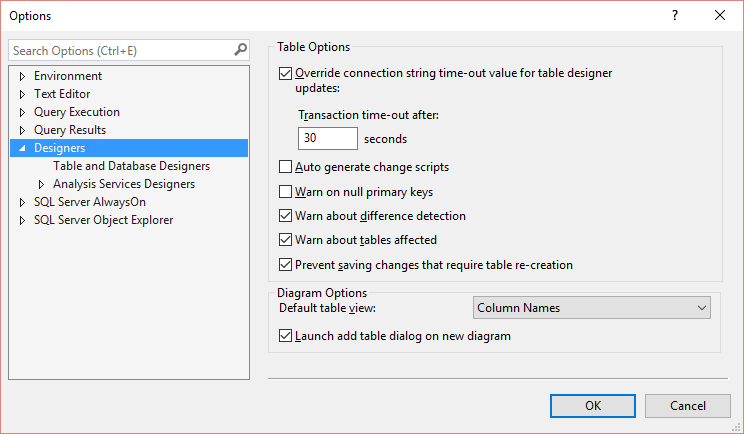Image resolution: width=744 pixels, height=434 pixels.
Task: Click the Transaction time-out seconds field
Action: pos(327,139)
